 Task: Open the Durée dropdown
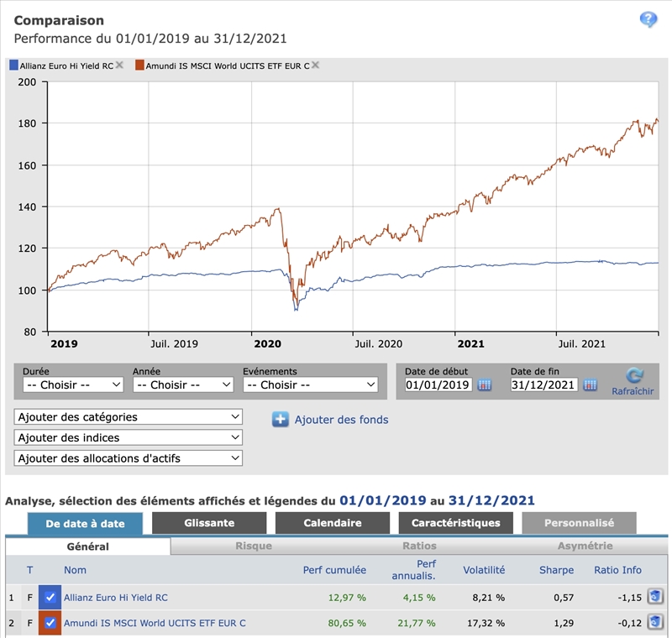click(x=73, y=384)
